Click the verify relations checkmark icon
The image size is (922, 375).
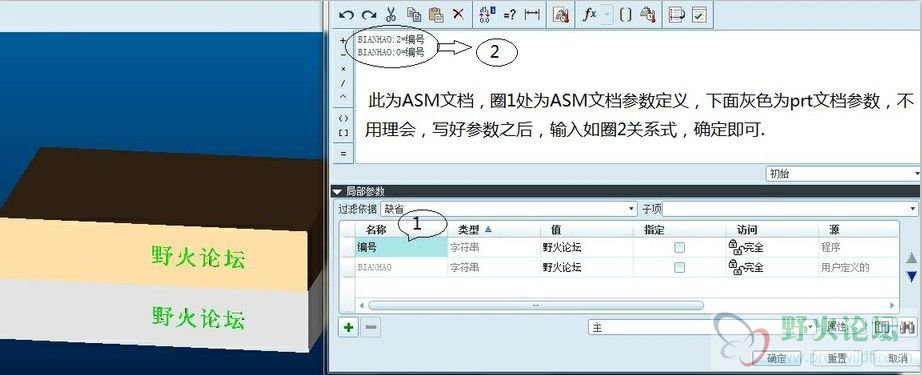click(699, 15)
